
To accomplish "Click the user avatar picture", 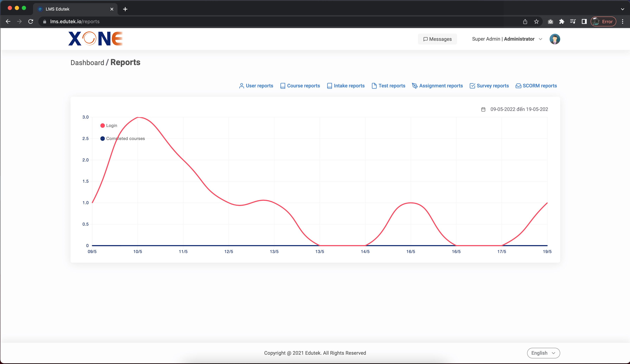I will tap(555, 39).
